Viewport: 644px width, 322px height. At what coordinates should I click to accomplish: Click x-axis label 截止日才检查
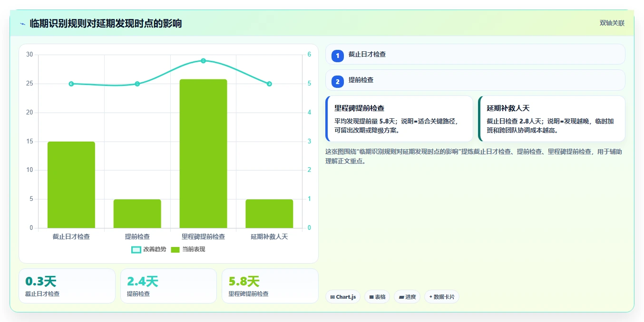tap(71, 237)
